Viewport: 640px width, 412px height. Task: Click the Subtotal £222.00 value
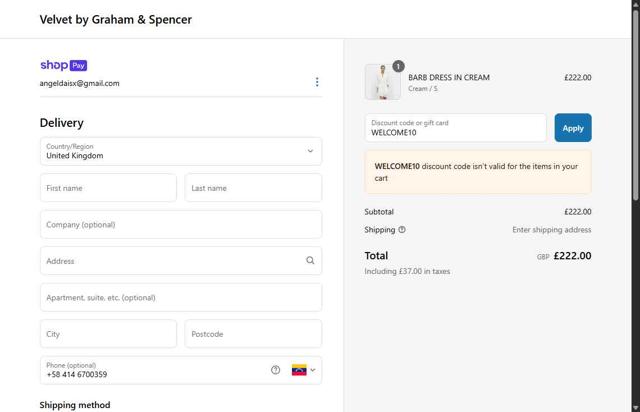click(x=578, y=212)
